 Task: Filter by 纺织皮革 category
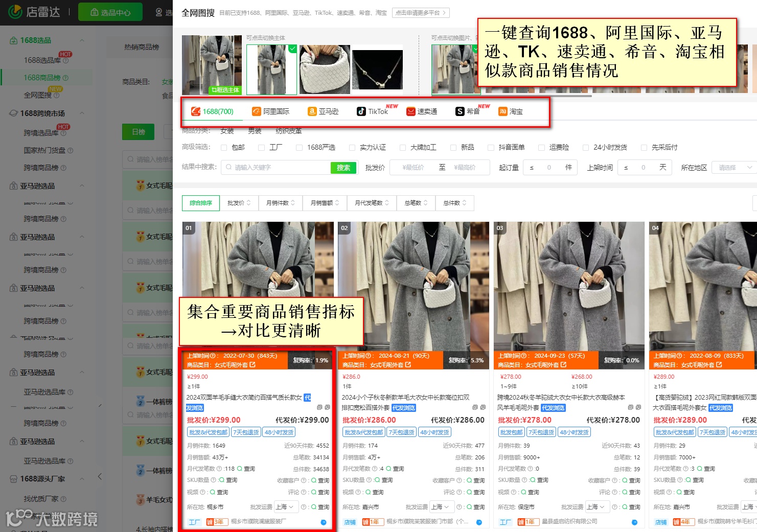coord(289,131)
